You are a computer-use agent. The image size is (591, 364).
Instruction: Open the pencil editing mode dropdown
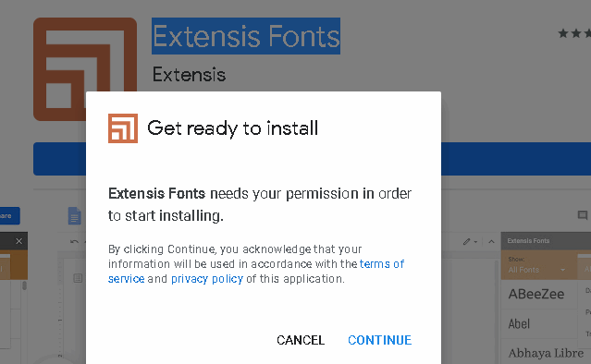[470, 242]
